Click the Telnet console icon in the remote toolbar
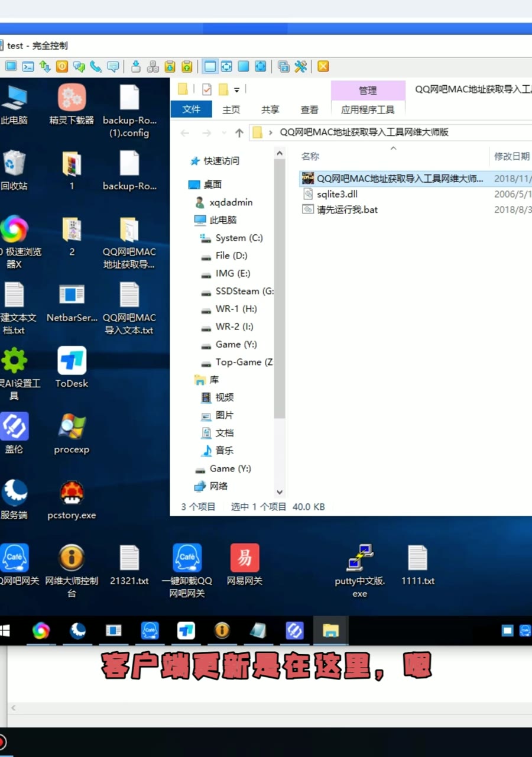532x757 pixels. click(x=28, y=67)
